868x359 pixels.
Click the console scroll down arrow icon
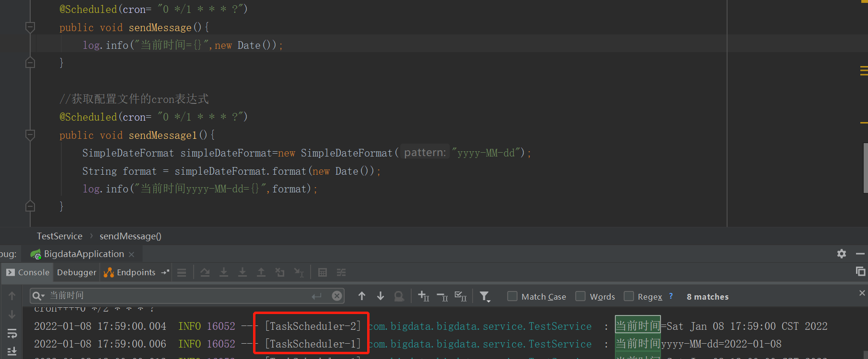tap(12, 314)
